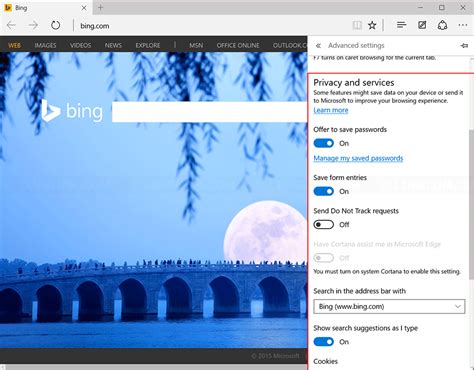Open Reading view book icon
474x370 pixels.
click(357, 25)
